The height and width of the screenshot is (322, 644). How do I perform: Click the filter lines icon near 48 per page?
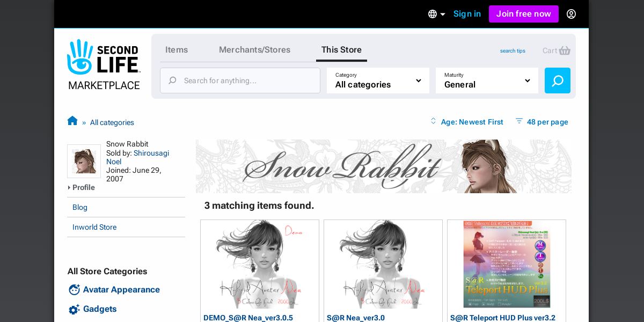pyautogui.click(x=519, y=121)
